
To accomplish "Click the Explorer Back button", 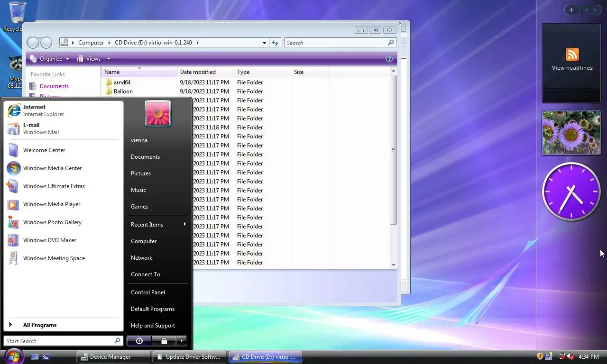I will click(x=33, y=43).
